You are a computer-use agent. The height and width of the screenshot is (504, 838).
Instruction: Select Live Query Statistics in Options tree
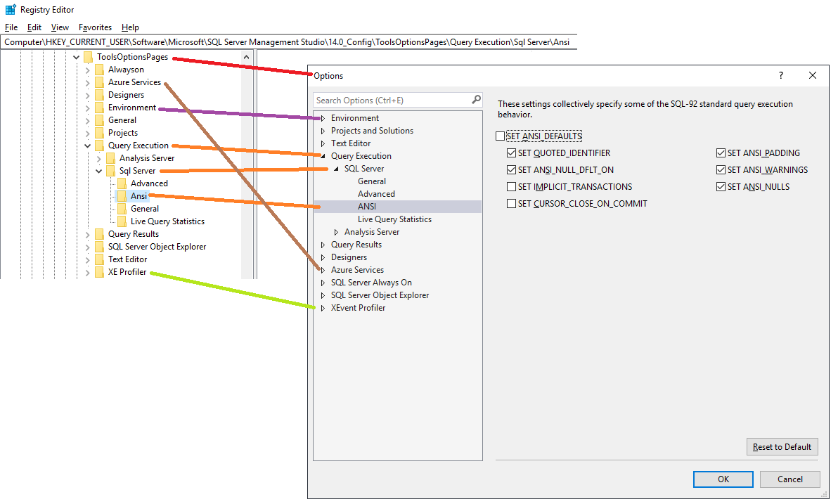click(394, 219)
